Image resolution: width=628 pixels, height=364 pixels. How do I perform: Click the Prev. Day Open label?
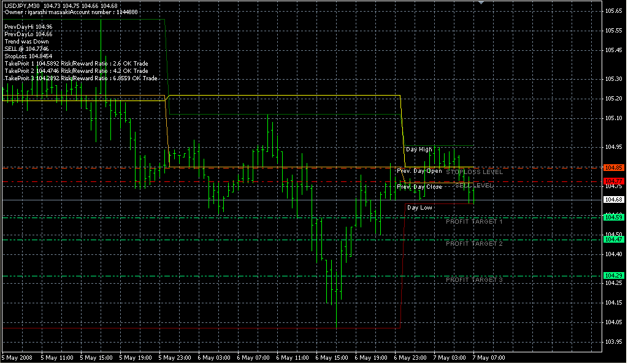pyautogui.click(x=419, y=171)
